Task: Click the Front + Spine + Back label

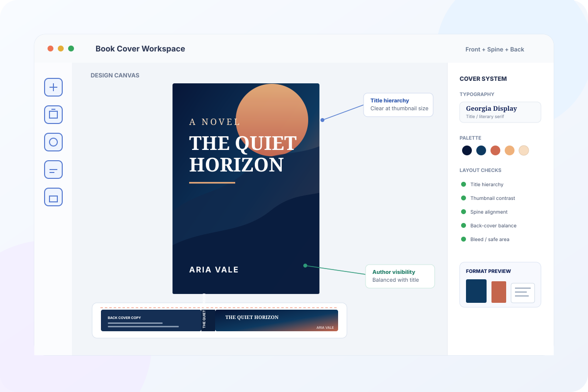Action: [495, 49]
